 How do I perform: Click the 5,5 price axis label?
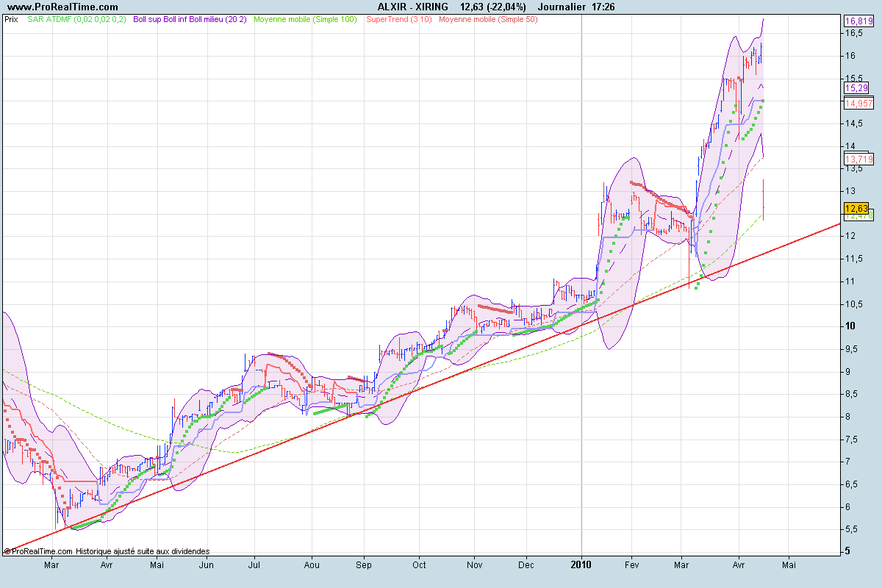851,529
